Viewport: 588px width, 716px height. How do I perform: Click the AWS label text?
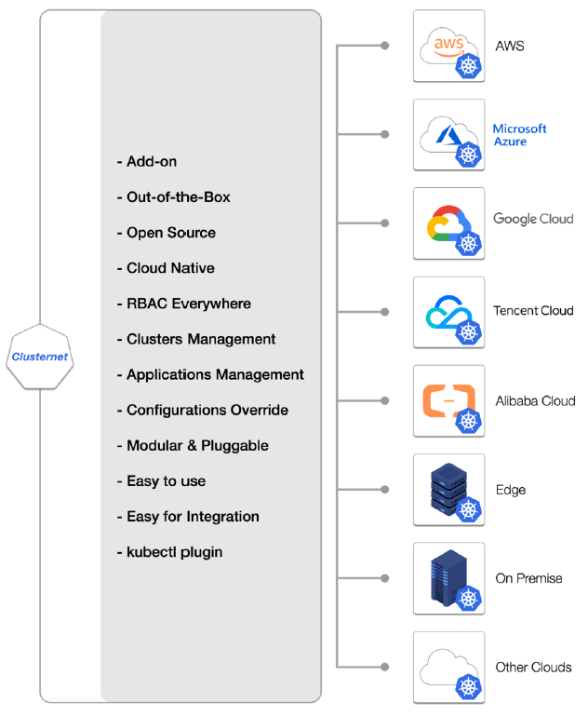pos(510,47)
